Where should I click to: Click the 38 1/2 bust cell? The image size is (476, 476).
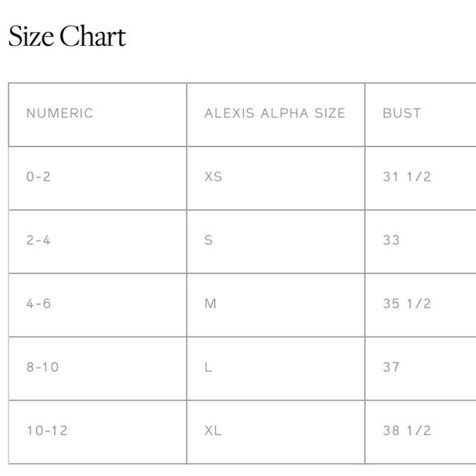(420, 432)
